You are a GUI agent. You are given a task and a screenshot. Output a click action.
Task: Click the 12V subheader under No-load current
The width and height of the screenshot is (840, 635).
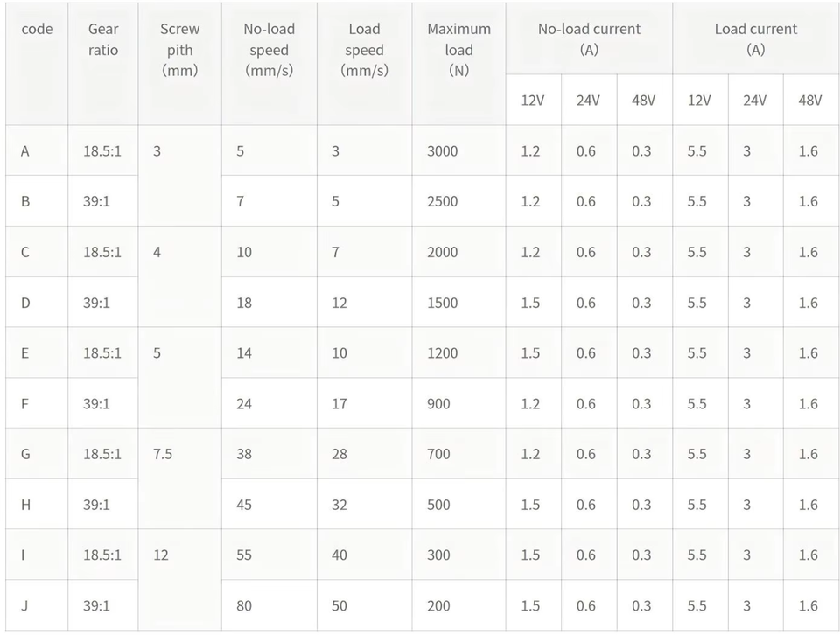pyautogui.click(x=533, y=100)
